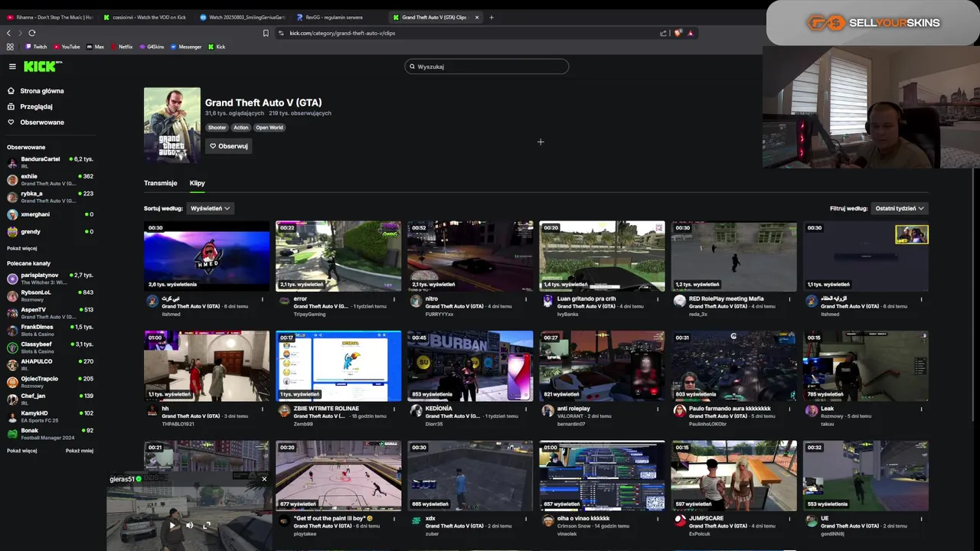Play the RED RolePlay meeting Mafia clip
The width and height of the screenshot is (980, 551).
click(x=734, y=256)
